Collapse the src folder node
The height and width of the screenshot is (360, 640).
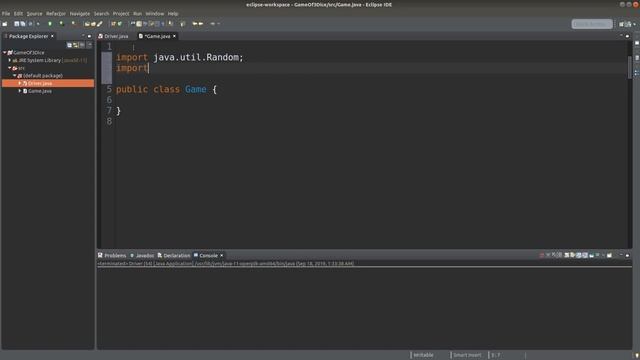click(10, 68)
